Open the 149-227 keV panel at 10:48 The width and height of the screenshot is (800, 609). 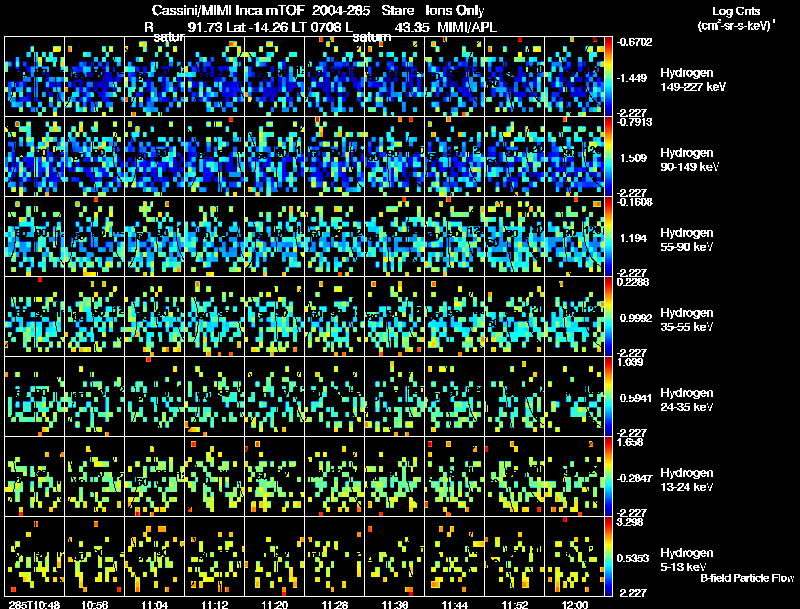(x=34, y=77)
